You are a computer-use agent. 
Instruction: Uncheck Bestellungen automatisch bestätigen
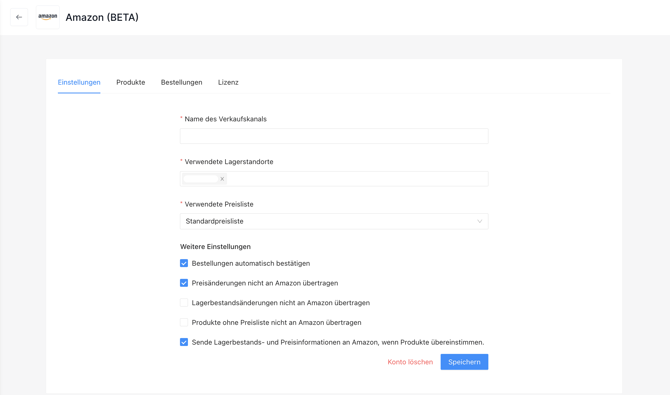point(184,263)
